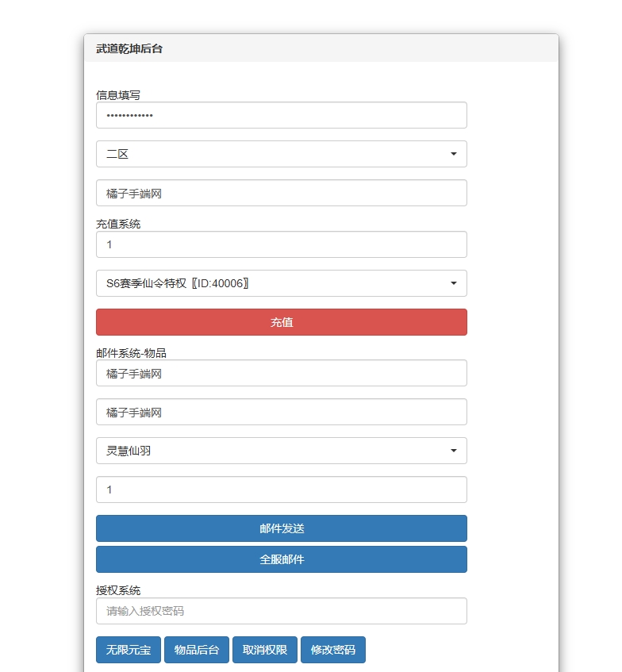
Task: Click the red 充值 button
Action: coord(281,322)
